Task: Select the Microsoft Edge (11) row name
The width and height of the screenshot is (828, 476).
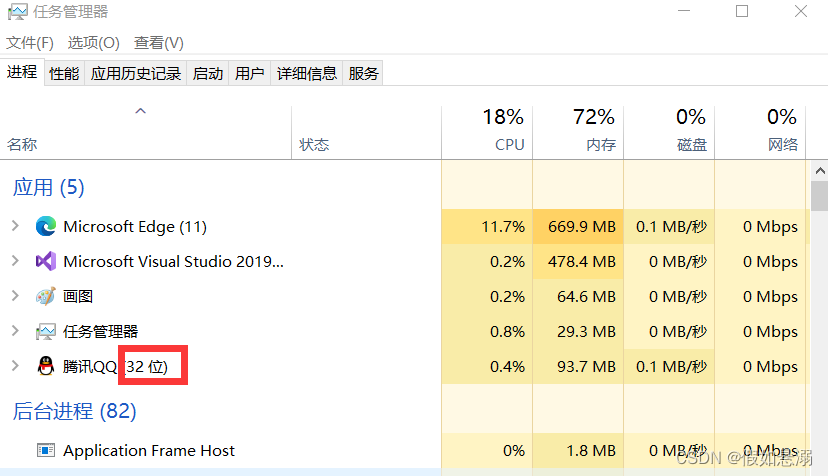Action: click(x=135, y=227)
